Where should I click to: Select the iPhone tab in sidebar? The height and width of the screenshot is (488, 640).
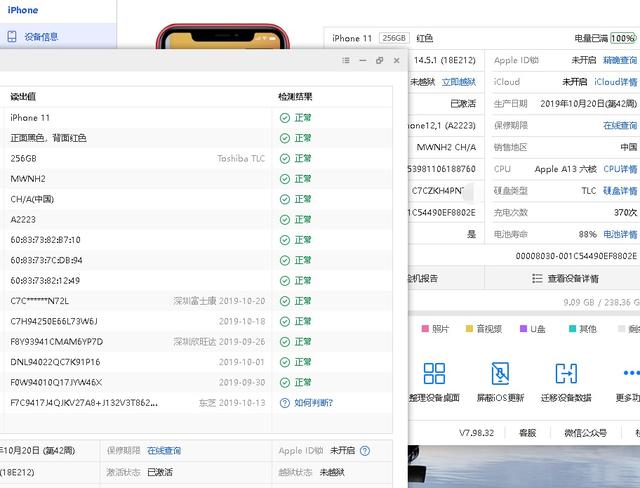[23, 10]
